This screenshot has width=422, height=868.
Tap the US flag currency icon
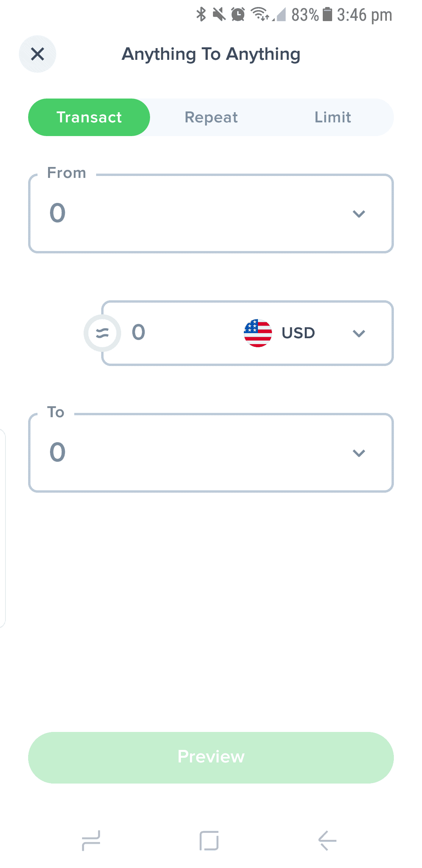click(x=258, y=333)
